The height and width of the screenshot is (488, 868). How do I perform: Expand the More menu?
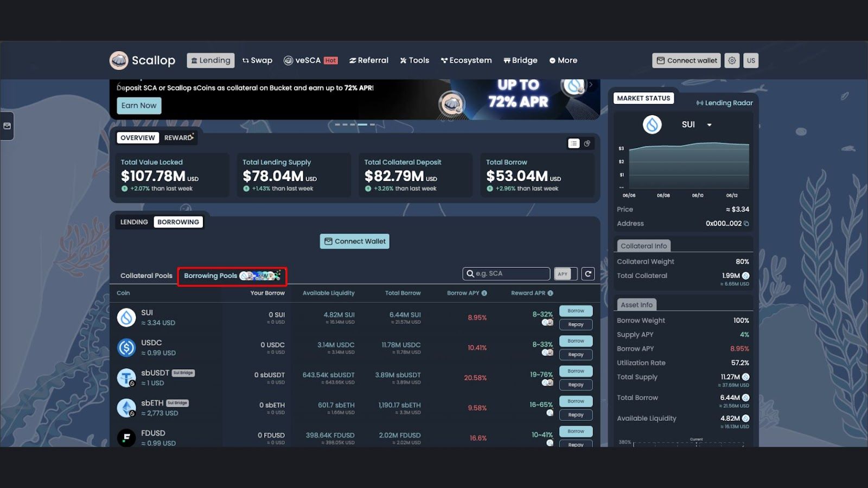point(563,60)
